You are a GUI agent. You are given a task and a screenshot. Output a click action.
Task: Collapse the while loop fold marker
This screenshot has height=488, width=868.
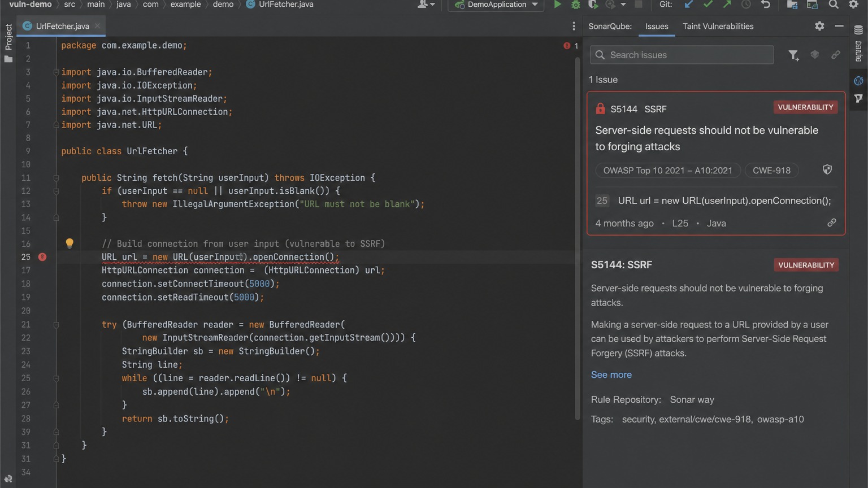point(56,378)
